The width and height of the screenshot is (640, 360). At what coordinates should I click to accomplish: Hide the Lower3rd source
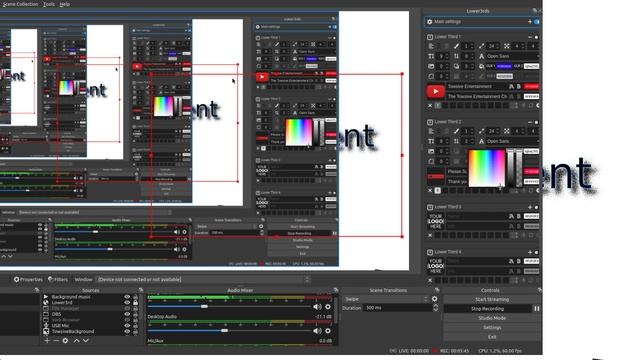127,302
